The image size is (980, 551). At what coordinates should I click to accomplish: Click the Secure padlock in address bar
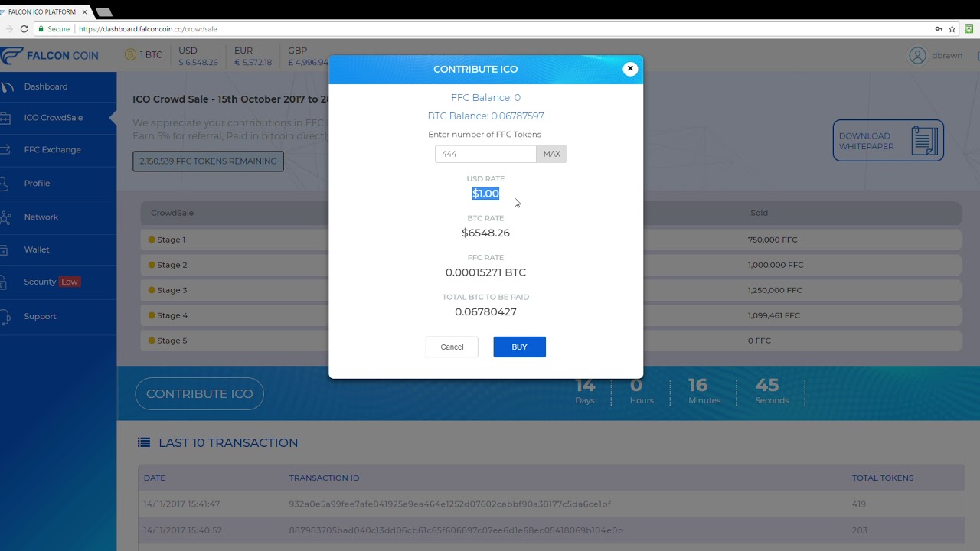[x=41, y=29]
